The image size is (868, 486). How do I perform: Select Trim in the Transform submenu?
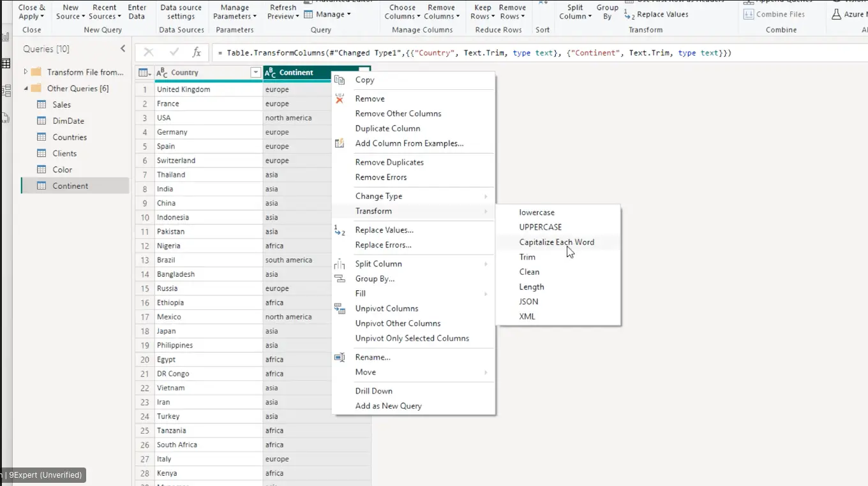[527, 257]
